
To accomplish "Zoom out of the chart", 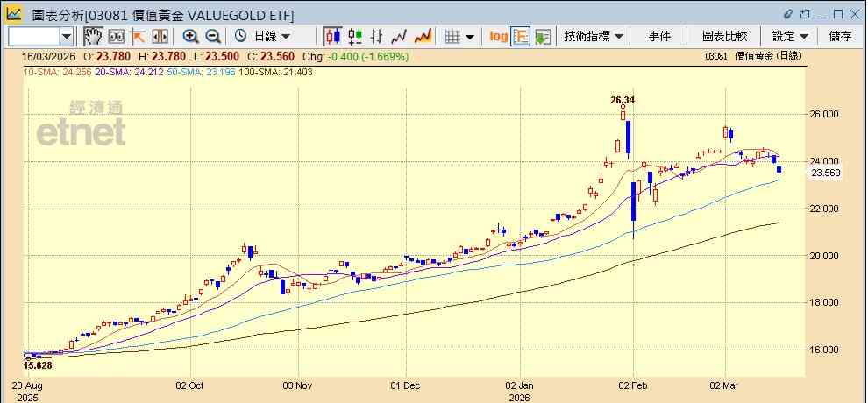I will pos(213,37).
